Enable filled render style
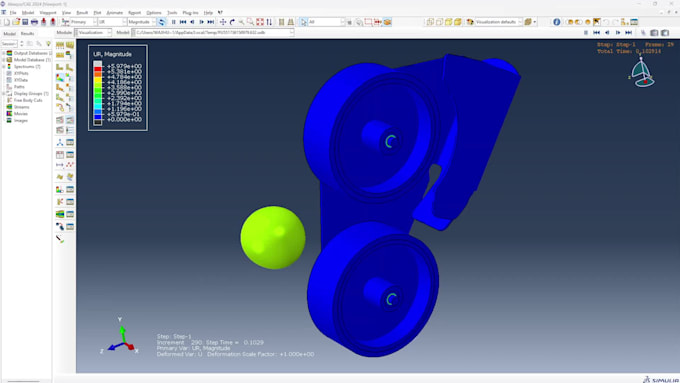The image size is (680, 383). (448, 22)
